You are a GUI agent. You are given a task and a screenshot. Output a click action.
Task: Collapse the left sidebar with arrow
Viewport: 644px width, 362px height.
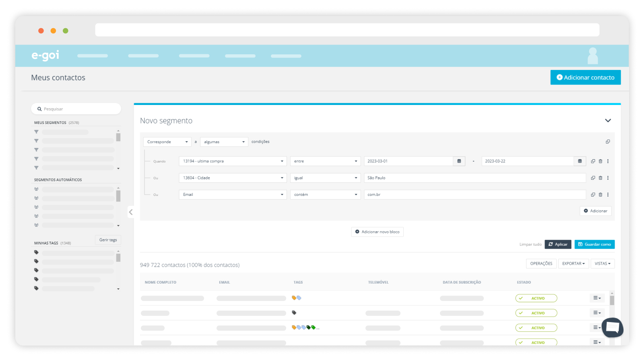131,212
